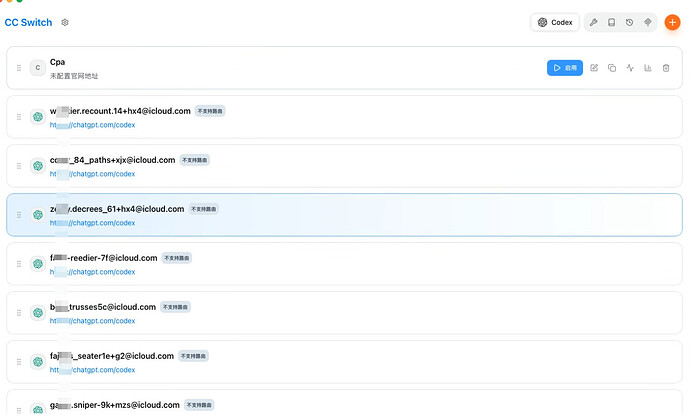Click the diamond-shaped icon in top toolbar
This screenshot has height=418, width=690.
647,22
